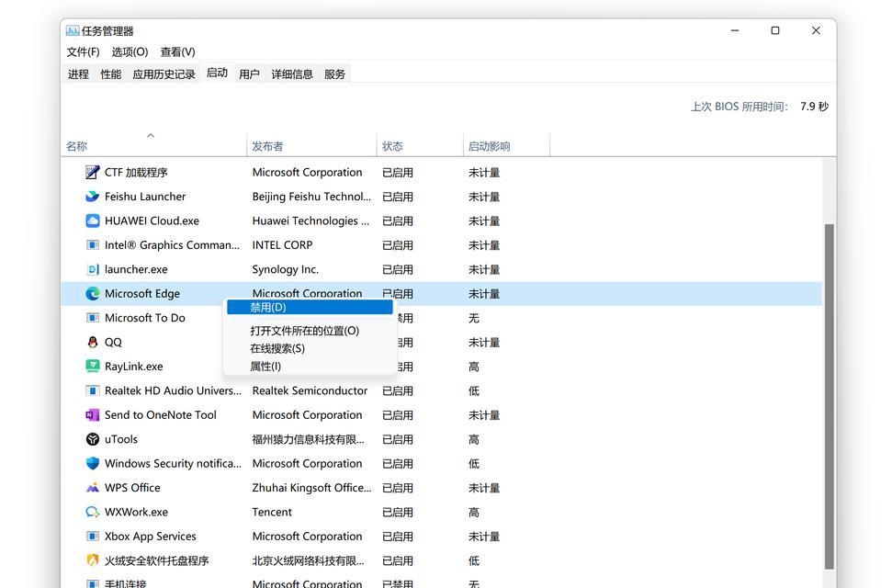
Task: Click the INTEL CORP publisher cell
Action: [x=282, y=244]
